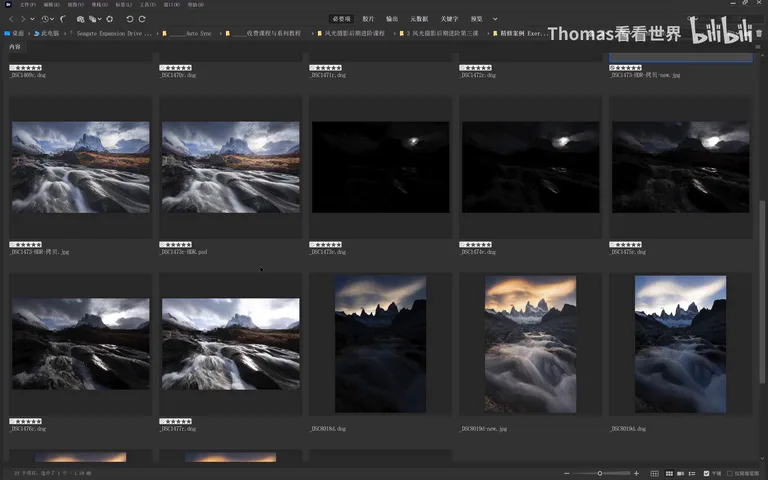Rotate 90° clockwise icon
768x480 pixels.
click(x=142, y=19)
